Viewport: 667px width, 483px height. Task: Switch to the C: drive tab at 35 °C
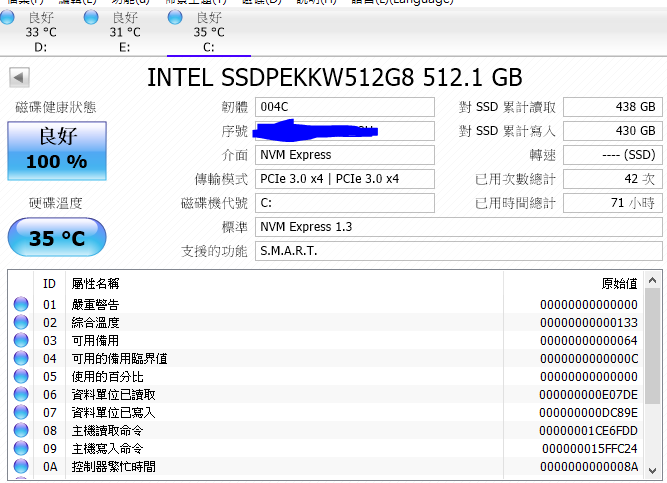click(209, 32)
